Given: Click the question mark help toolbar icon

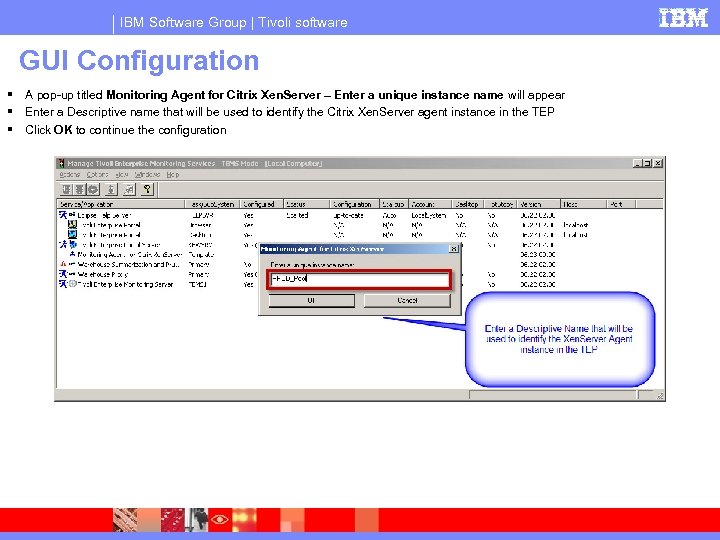Looking at the screenshot, I should point(147,189).
